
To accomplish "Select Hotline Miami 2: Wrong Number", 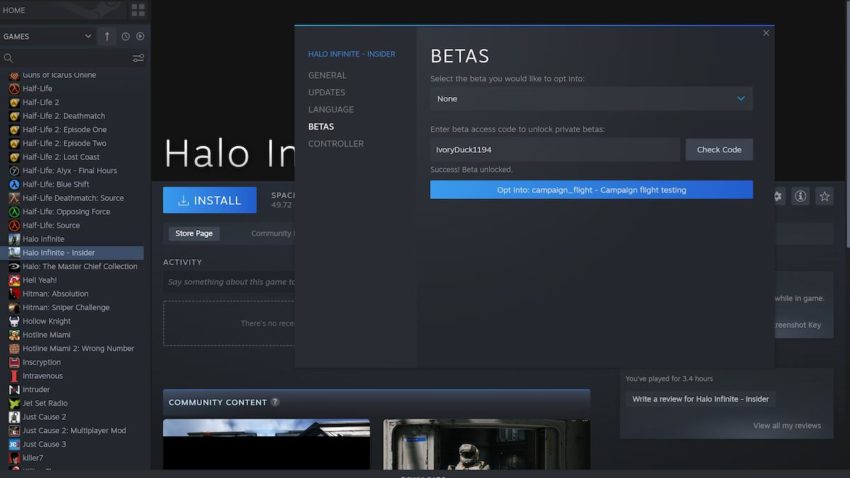I will click(78, 348).
